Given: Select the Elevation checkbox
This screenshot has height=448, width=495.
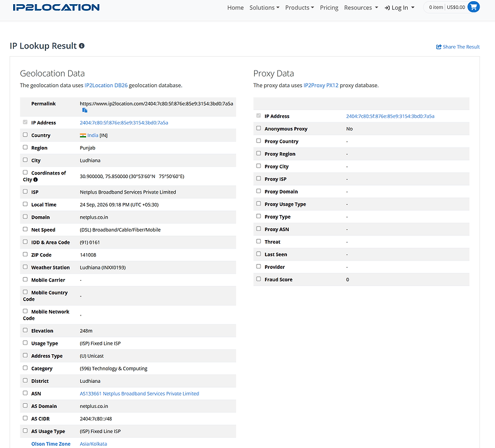Looking at the screenshot, I should pos(25,330).
